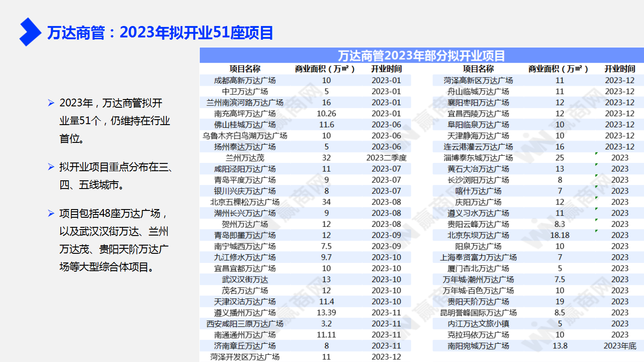
Task: Select cell 上海奉贤富力万达广场
Action: (478, 257)
